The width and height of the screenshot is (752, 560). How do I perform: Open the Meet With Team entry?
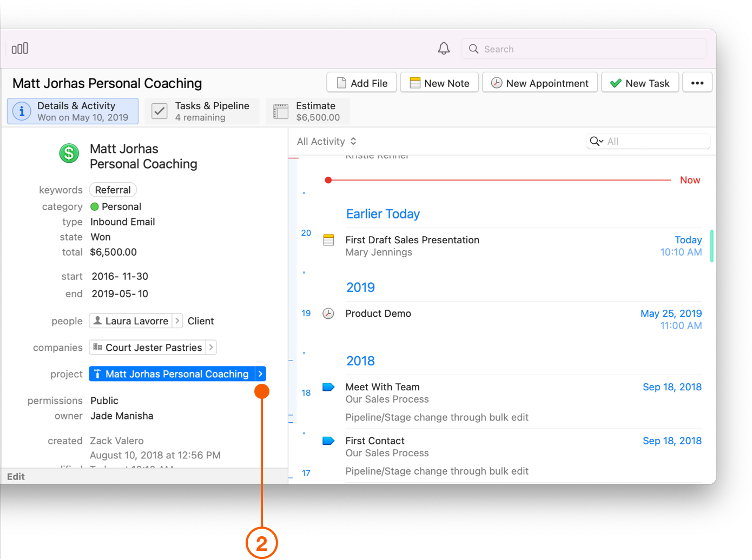[x=382, y=387]
